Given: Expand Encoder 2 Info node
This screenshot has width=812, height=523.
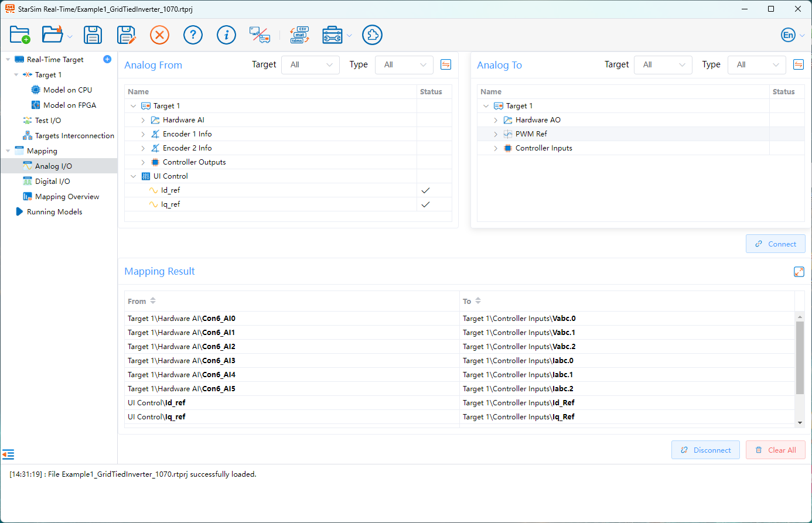Looking at the screenshot, I should [x=143, y=148].
